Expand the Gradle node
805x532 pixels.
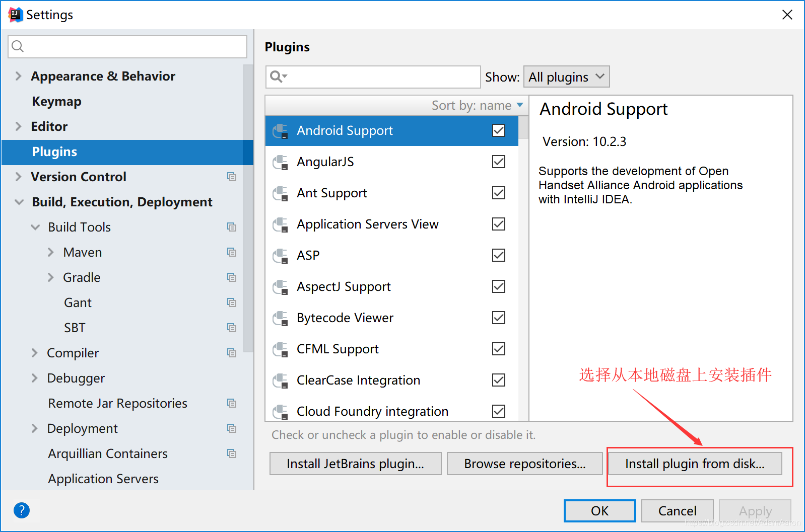point(50,277)
